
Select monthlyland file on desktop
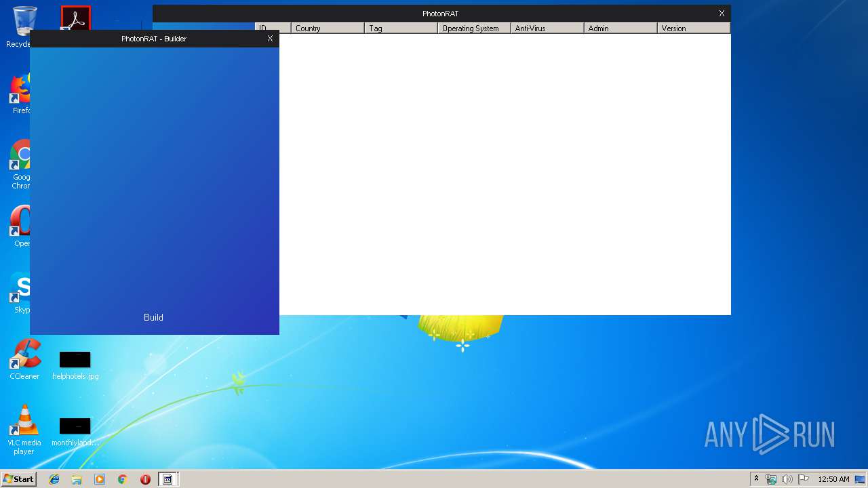(75, 432)
